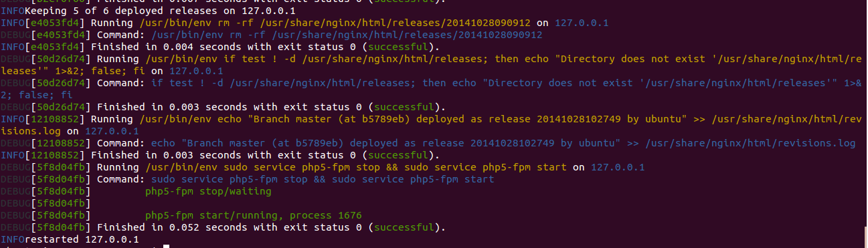Click 'php5-fpm start/running, process 1676' output
Image resolution: width=868 pixels, height=248 pixels.
click(x=254, y=215)
